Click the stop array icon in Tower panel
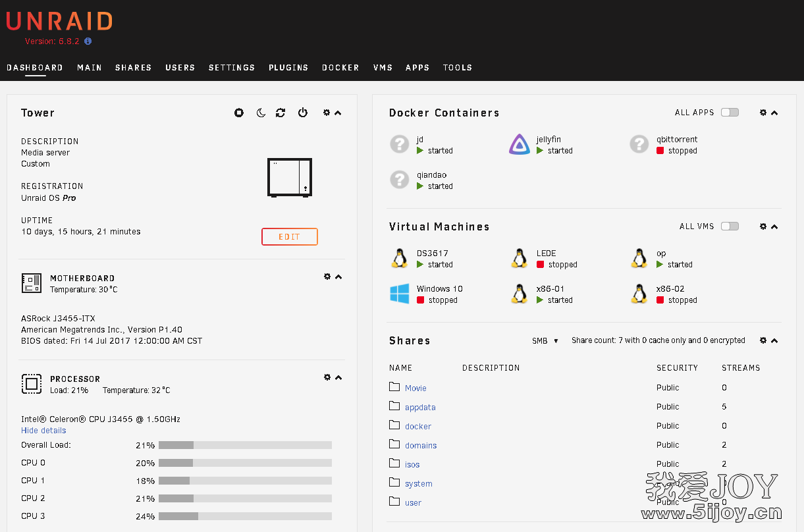This screenshot has width=804, height=532. coord(239,113)
